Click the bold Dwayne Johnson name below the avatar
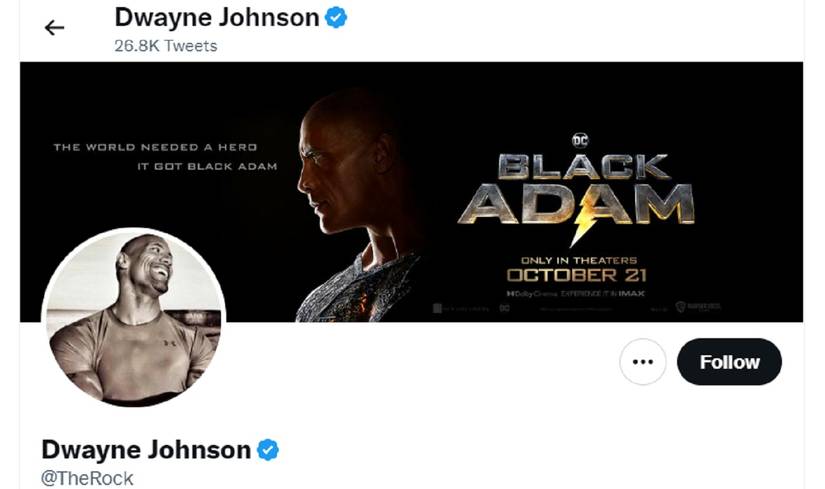 [146, 450]
